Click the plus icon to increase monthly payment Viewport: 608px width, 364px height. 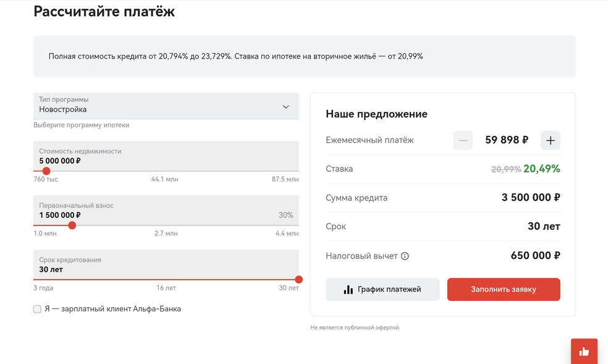click(550, 140)
